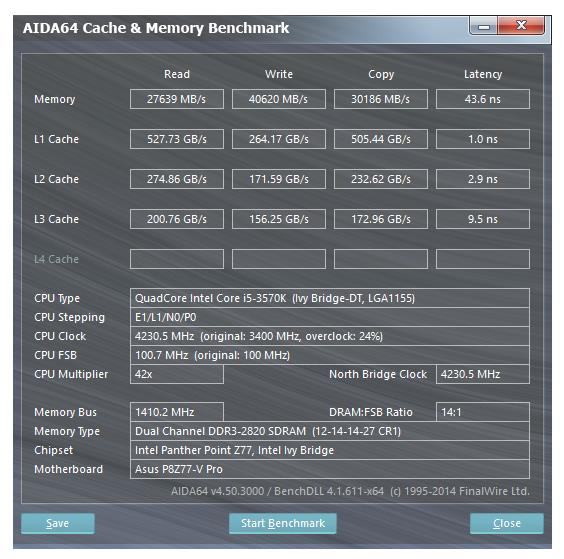Click the L2 Cache Copy value 232.62 GB/s
This screenshot has height=559, width=564.
(381, 179)
